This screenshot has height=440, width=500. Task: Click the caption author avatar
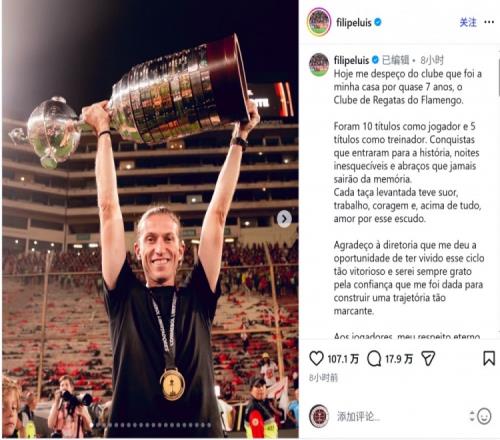[x=319, y=65]
